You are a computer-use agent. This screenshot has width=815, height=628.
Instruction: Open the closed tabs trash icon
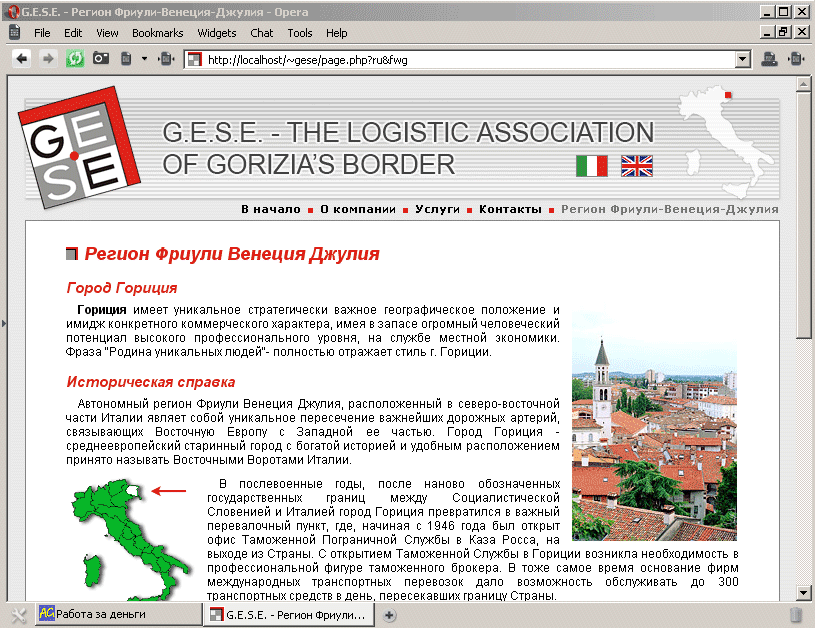[796, 614]
